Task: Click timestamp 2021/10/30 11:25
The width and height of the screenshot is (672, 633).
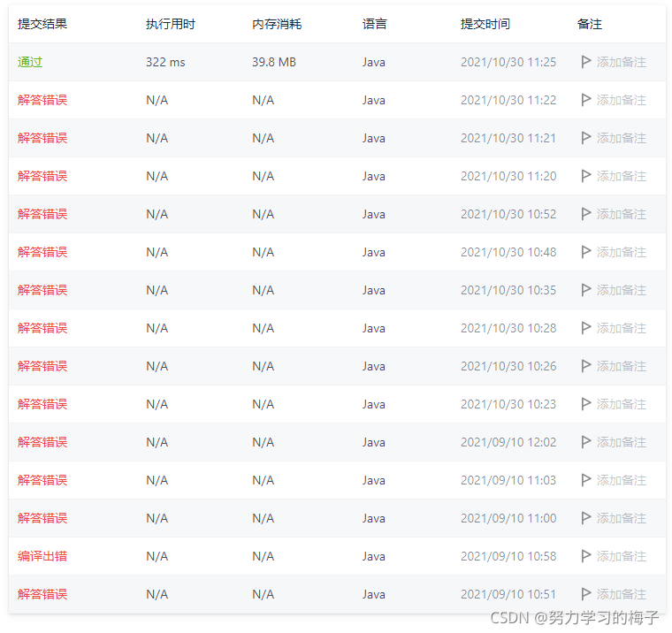Action: point(508,62)
